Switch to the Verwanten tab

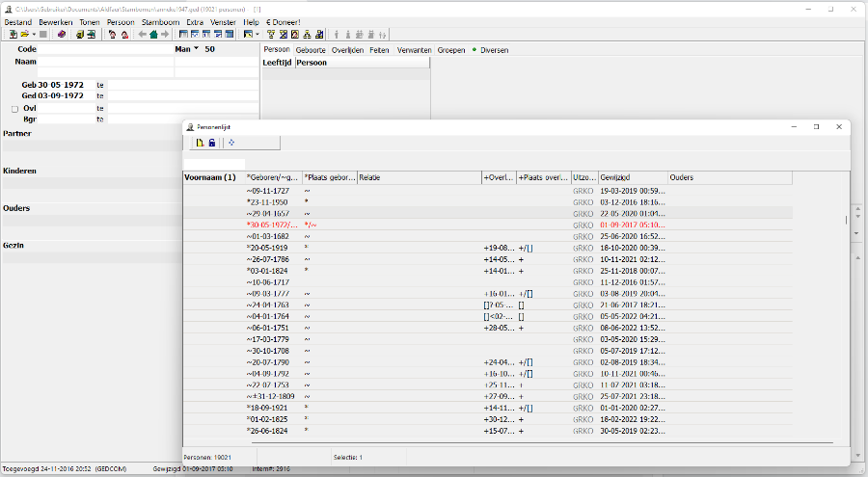click(416, 49)
